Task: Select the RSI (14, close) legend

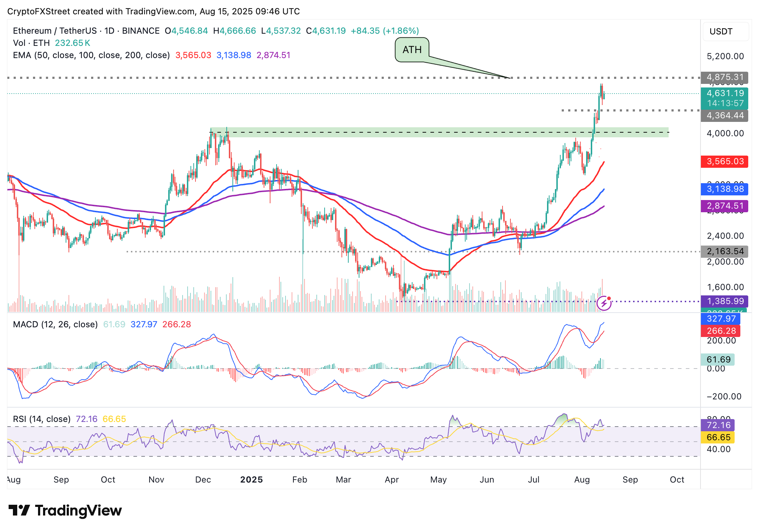Action: (42, 419)
